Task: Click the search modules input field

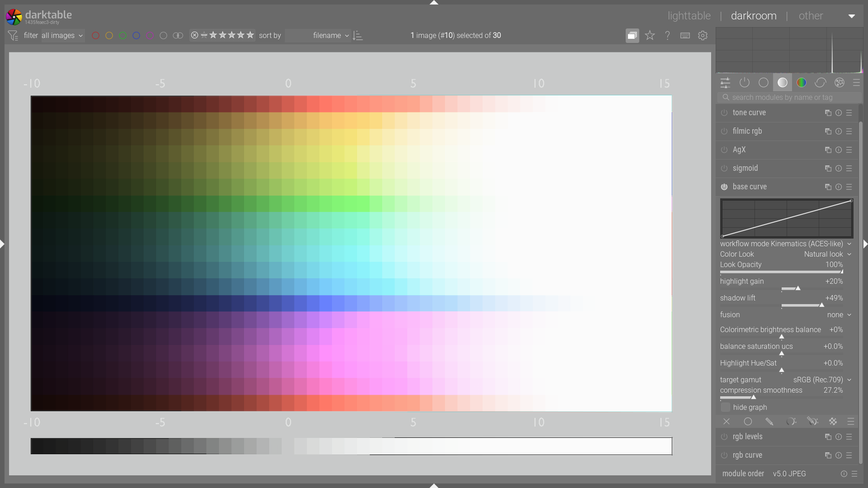Action: coord(791,98)
